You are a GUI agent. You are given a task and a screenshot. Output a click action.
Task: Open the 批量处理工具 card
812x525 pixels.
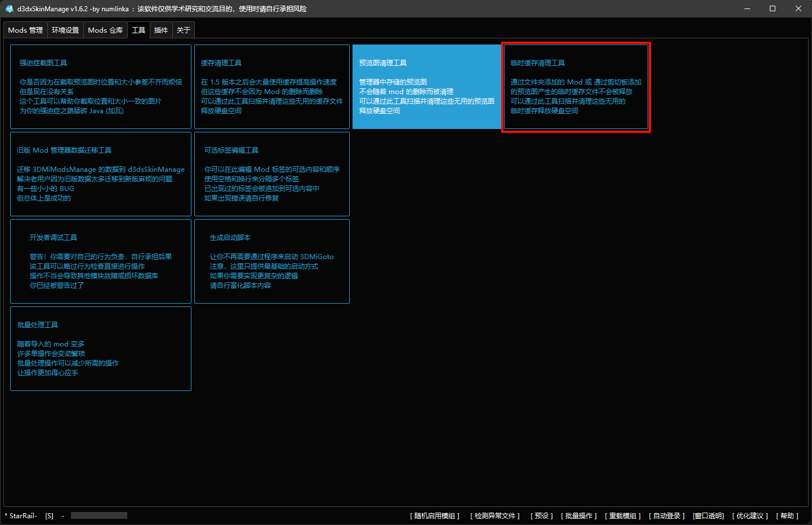(101, 349)
